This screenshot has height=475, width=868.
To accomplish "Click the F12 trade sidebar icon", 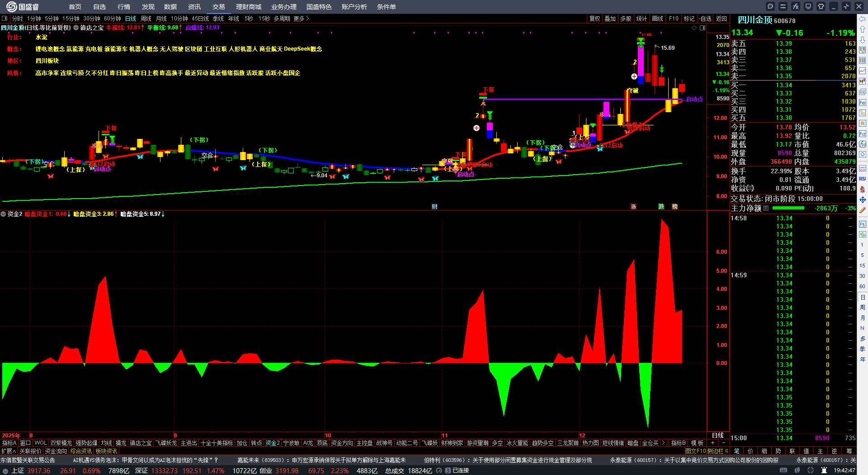I will click(863, 134).
